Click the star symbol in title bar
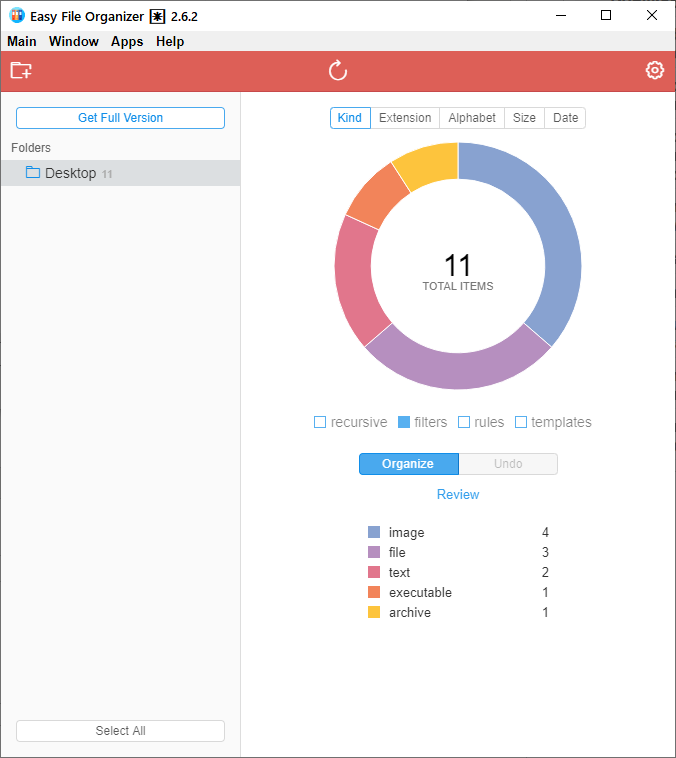The height and width of the screenshot is (758, 676). 157,16
